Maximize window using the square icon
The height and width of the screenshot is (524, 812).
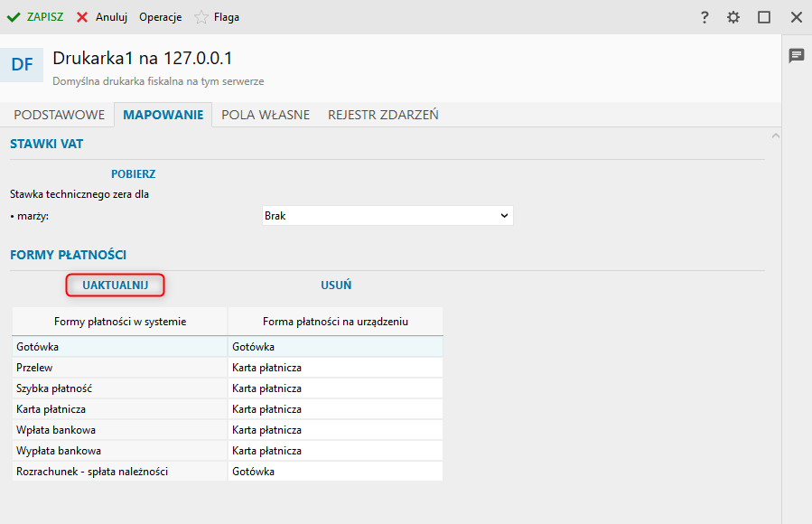764,17
